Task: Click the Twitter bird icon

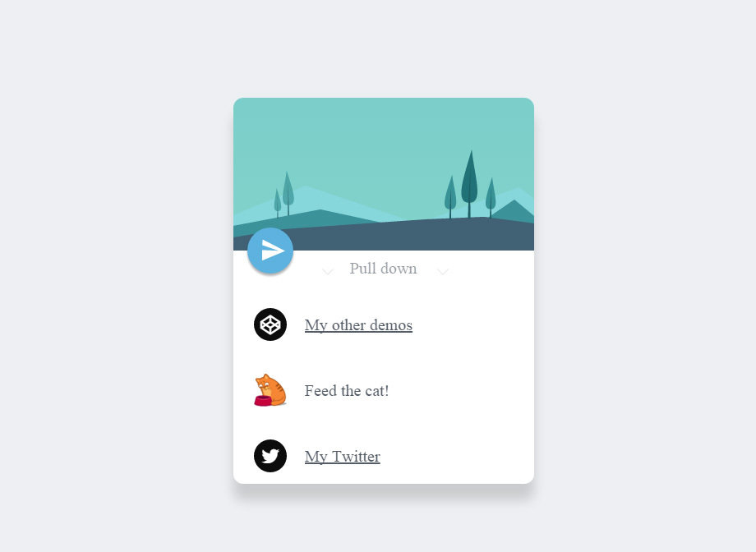Action: click(x=270, y=456)
